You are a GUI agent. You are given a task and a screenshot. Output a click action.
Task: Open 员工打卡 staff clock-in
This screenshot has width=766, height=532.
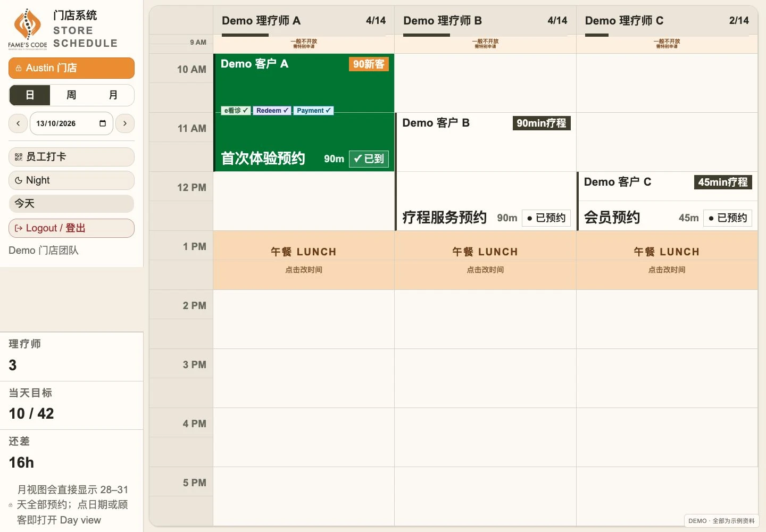[x=71, y=157]
